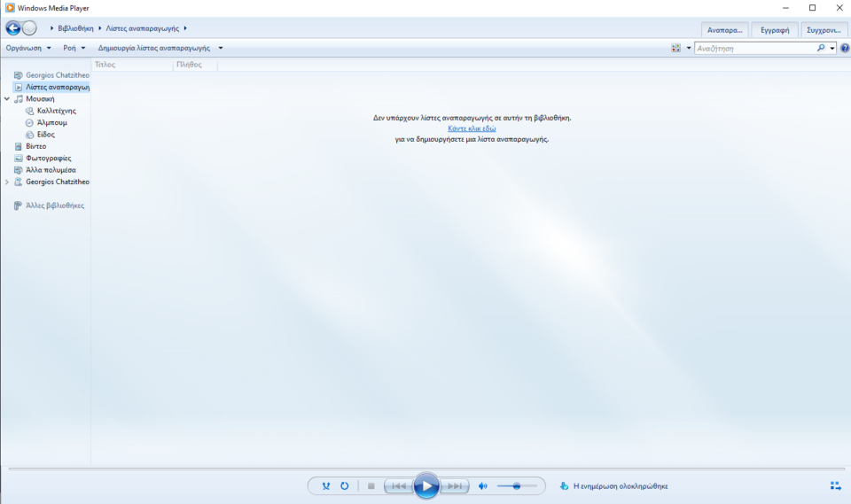Sort by the Τίτλος column header
Viewport: 851px width, 504px height.
pyautogui.click(x=132, y=65)
